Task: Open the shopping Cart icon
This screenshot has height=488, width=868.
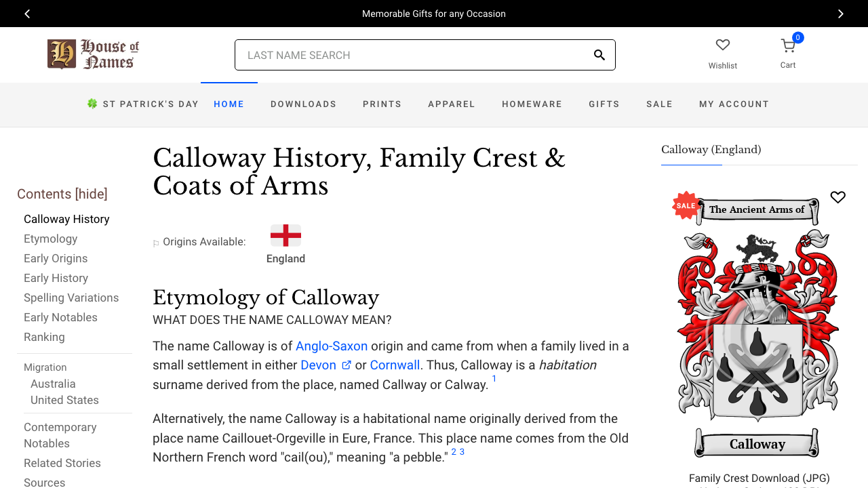Action: point(787,45)
